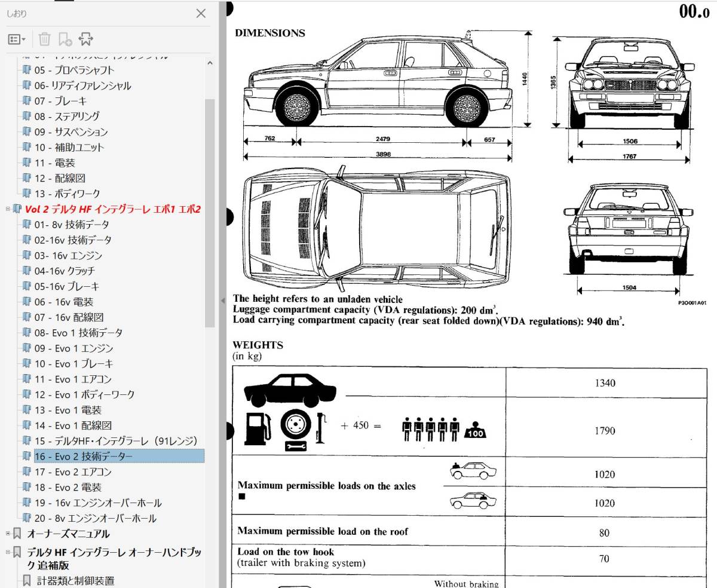
Task: Click bookmark icon beside 05 - プロペラシャフト
Action: (26, 70)
